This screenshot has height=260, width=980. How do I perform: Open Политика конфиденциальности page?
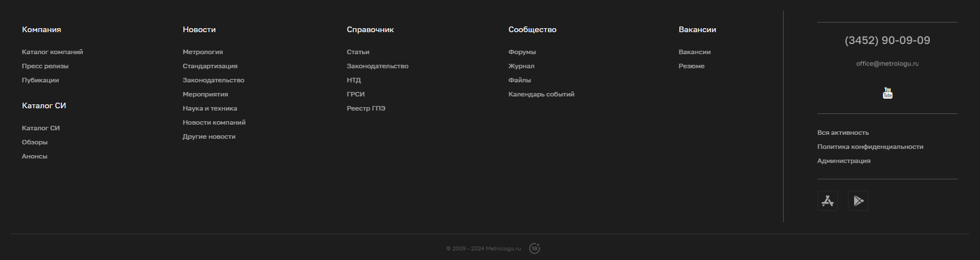tap(870, 147)
